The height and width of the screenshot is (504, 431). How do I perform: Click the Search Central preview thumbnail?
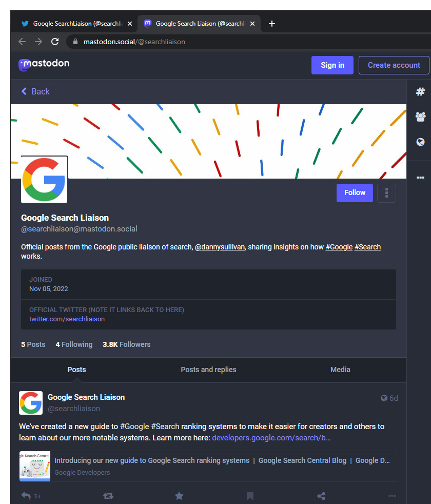pyautogui.click(x=35, y=466)
